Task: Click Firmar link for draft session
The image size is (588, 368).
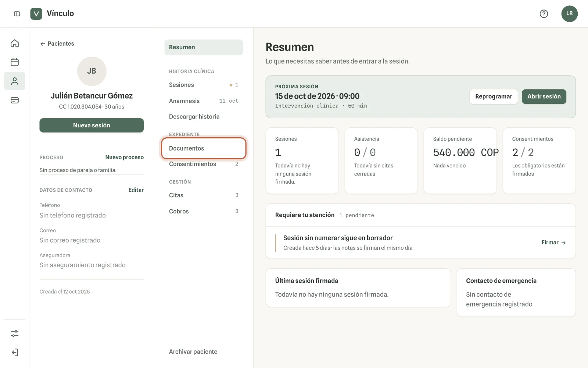Action: pos(553,243)
